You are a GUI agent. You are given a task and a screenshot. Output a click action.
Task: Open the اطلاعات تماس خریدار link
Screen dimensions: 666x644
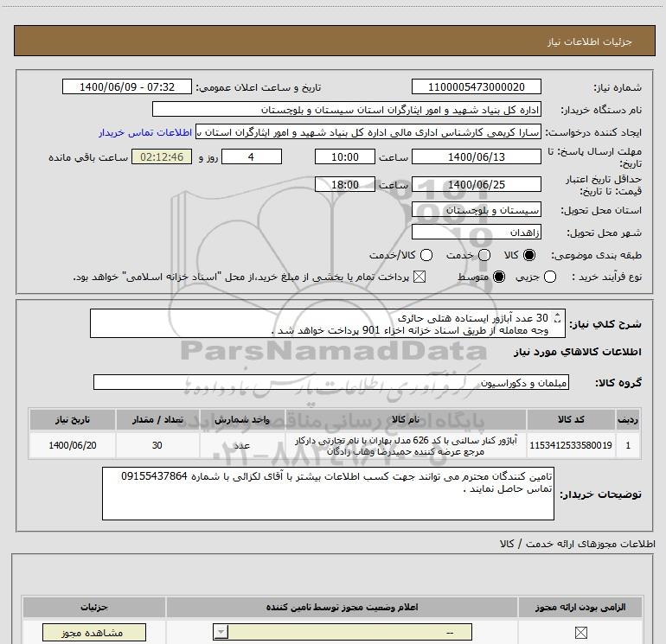click(x=145, y=132)
